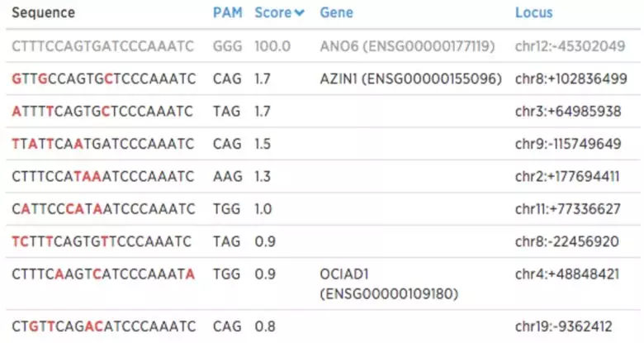Click the Gene column header
This screenshot has height=343, width=644.
coord(336,12)
